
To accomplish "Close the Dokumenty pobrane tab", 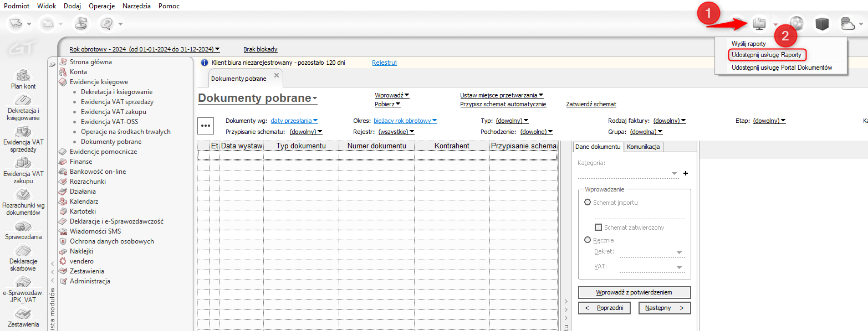I will pyautogui.click(x=277, y=75).
